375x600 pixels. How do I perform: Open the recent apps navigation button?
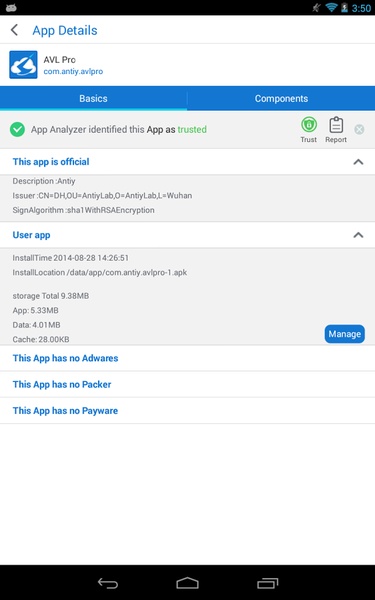pos(267,583)
